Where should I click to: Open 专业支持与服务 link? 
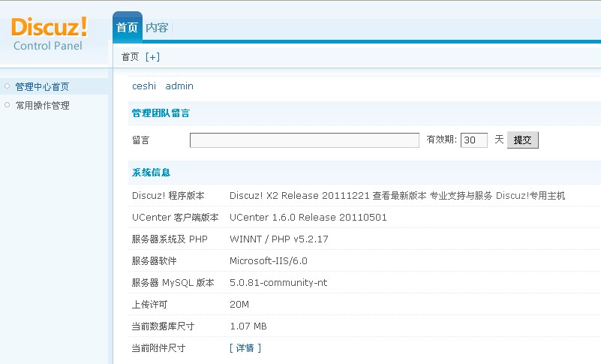(x=461, y=196)
